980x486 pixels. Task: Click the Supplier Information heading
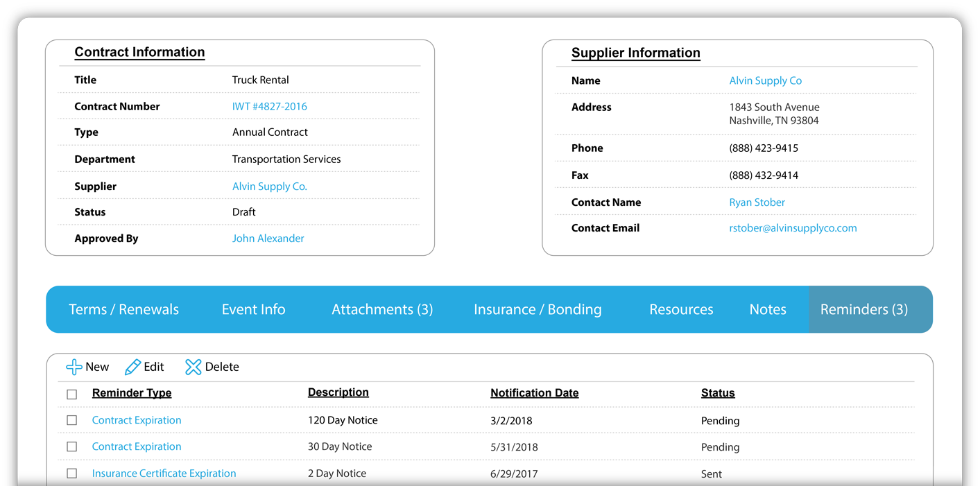point(635,53)
